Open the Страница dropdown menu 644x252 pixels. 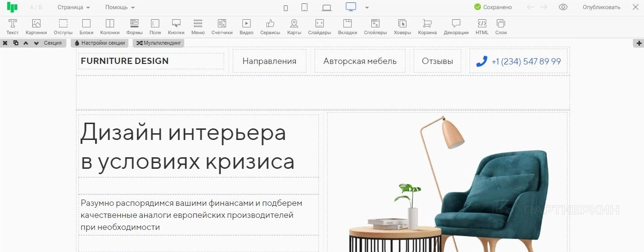pos(74,7)
